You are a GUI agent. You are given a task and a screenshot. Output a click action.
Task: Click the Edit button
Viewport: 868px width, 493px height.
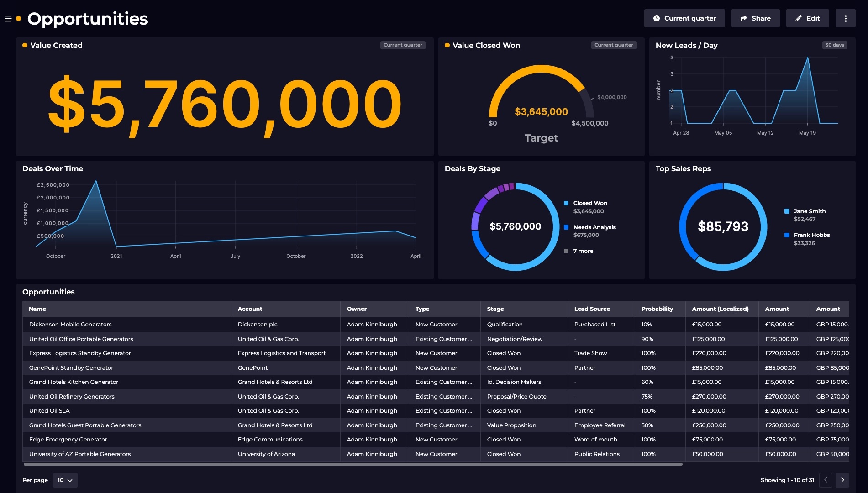tap(807, 18)
